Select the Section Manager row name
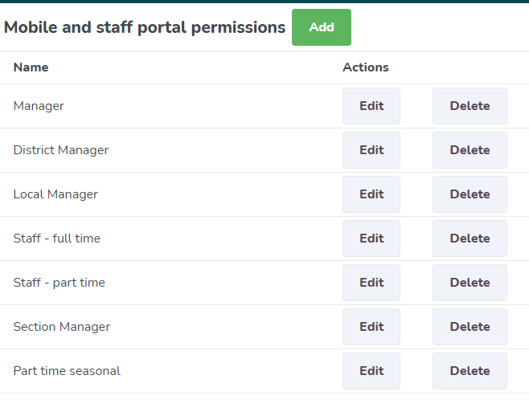The height and width of the screenshot is (420, 529). point(62,327)
